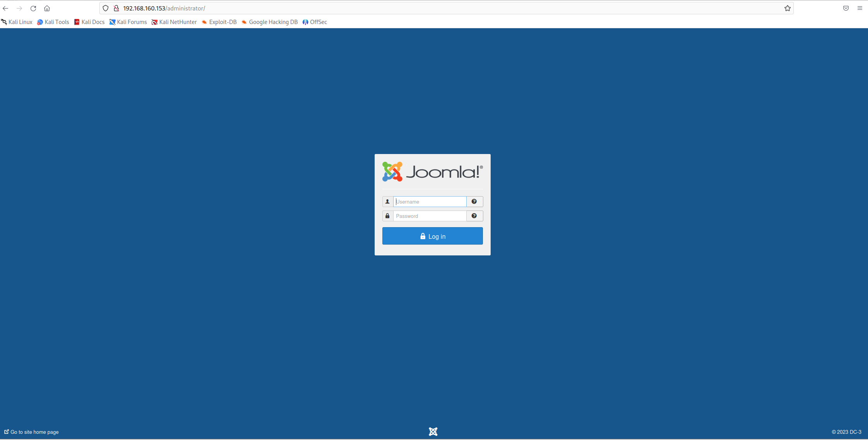Click the password help question-mark icon
The image size is (868, 440).
(474, 216)
